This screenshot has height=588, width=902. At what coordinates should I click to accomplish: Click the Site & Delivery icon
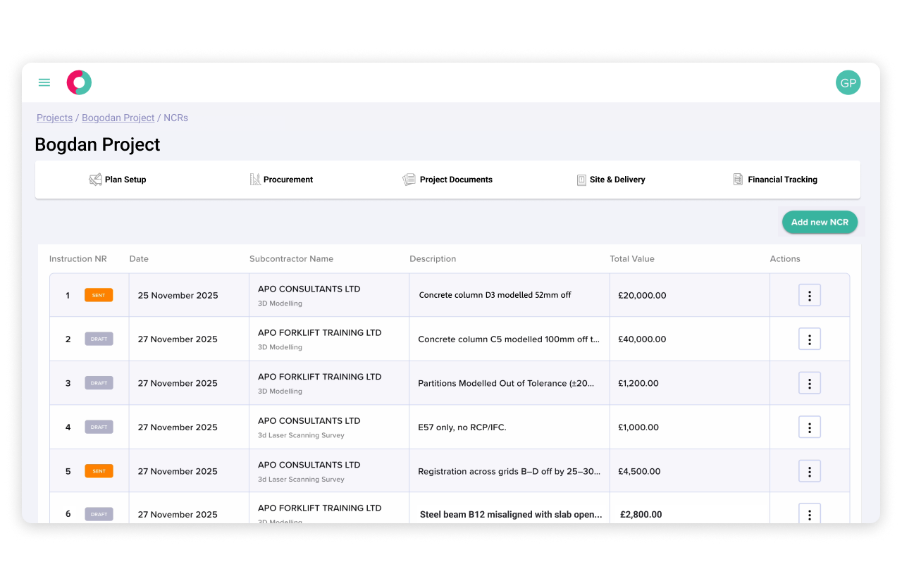tap(581, 180)
